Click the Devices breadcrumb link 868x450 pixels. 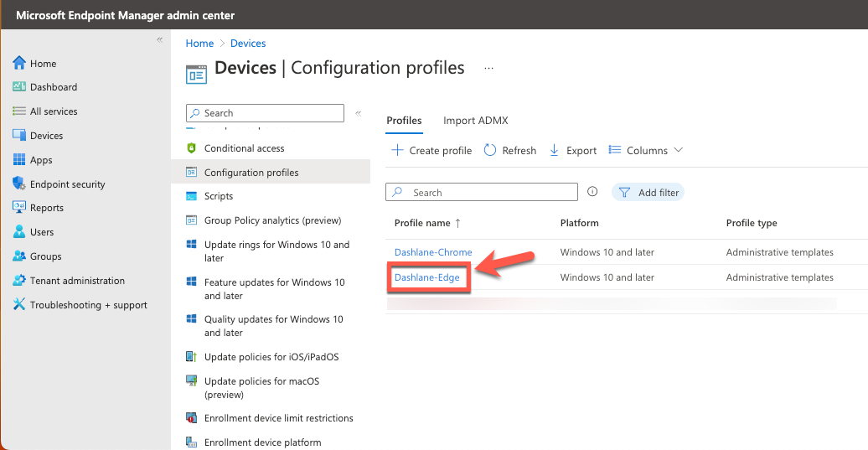click(x=248, y=44)
